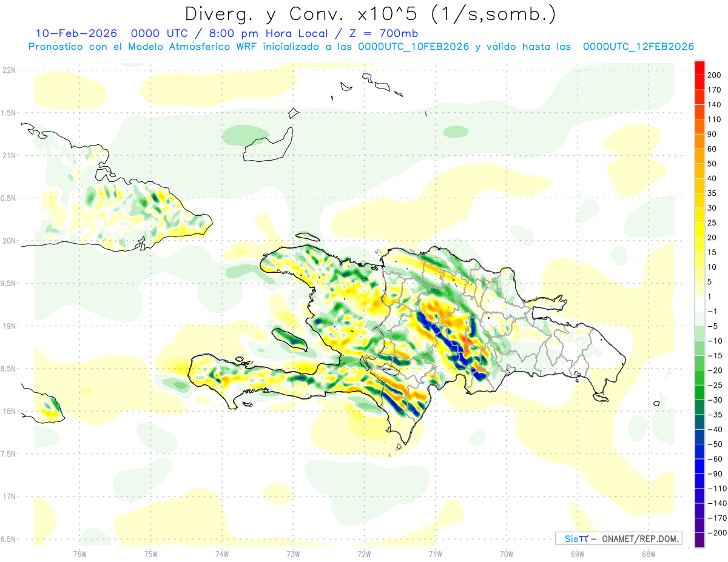Click the "71W" longitude label
The image size is (728, 562).
435,554
